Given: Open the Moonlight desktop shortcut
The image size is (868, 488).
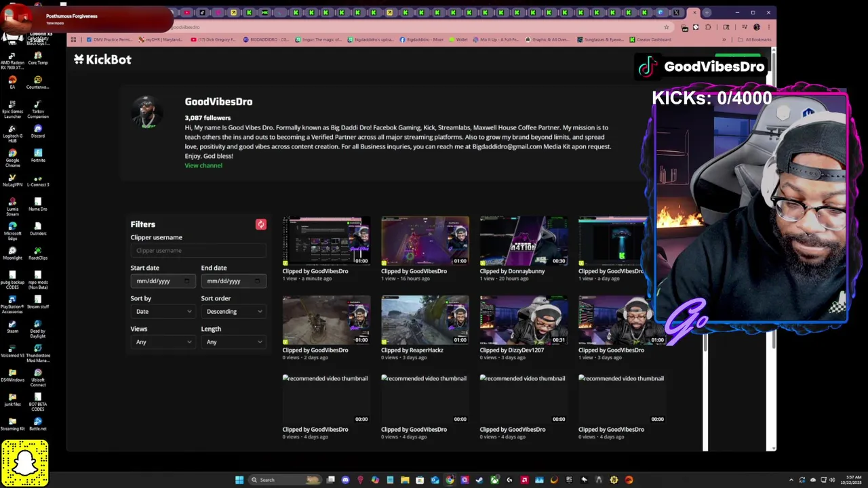Looking at the screenshot, I should (12, 253).
